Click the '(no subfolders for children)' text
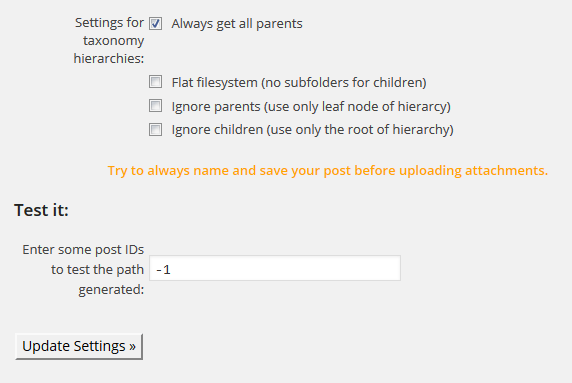Viewport: 572px width, 383px height. (x=344, y=83)
